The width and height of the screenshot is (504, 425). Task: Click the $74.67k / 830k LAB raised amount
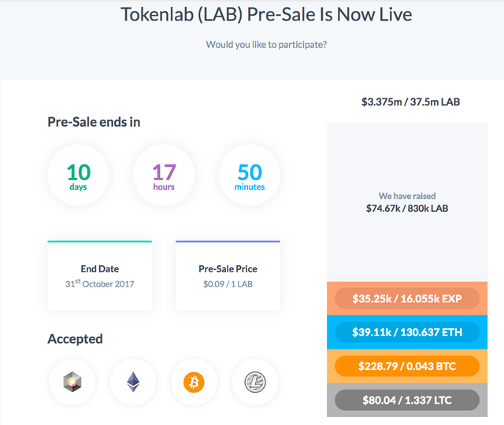point(407,209)
